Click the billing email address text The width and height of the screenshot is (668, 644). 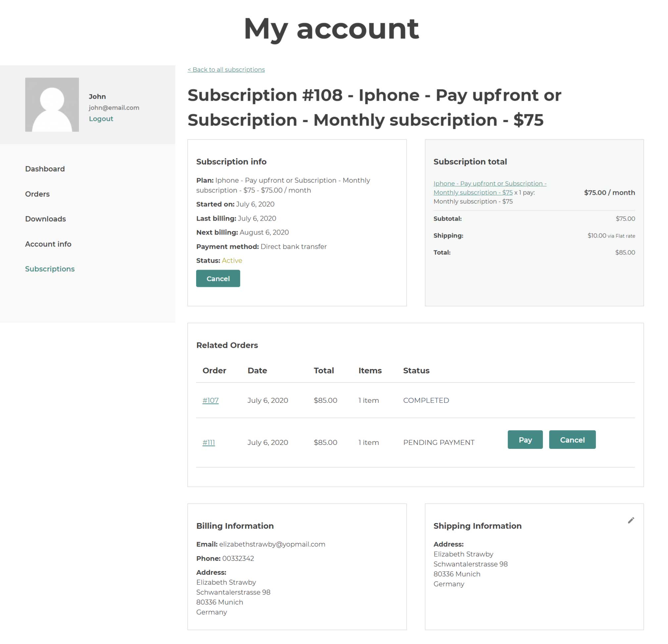pos(272,544)
